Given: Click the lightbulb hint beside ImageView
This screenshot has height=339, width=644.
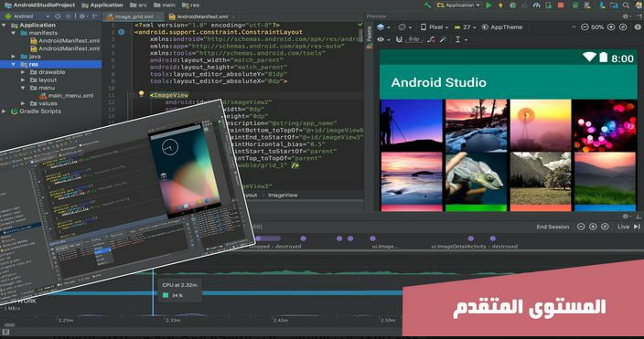Looking at the screenshot, I should [x=141, y=94].
